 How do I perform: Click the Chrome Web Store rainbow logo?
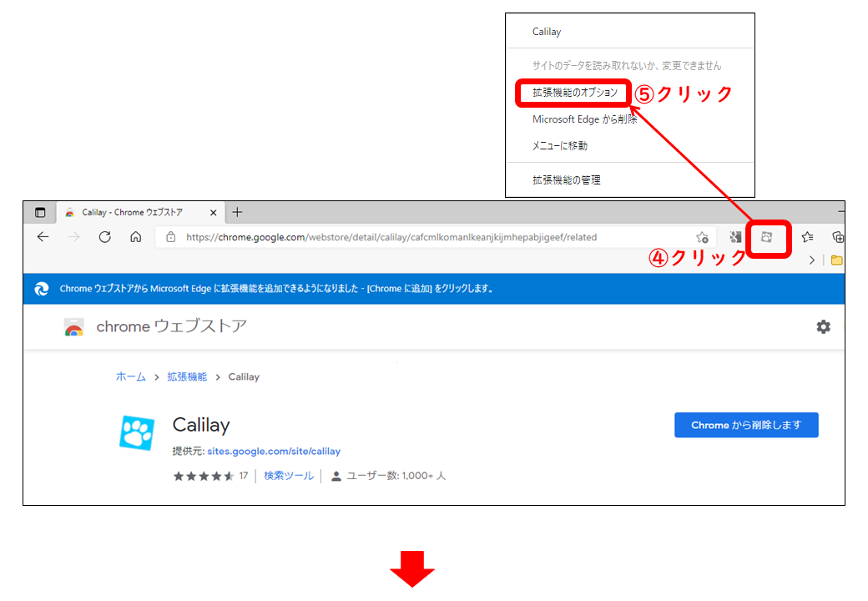coord(73,327)
